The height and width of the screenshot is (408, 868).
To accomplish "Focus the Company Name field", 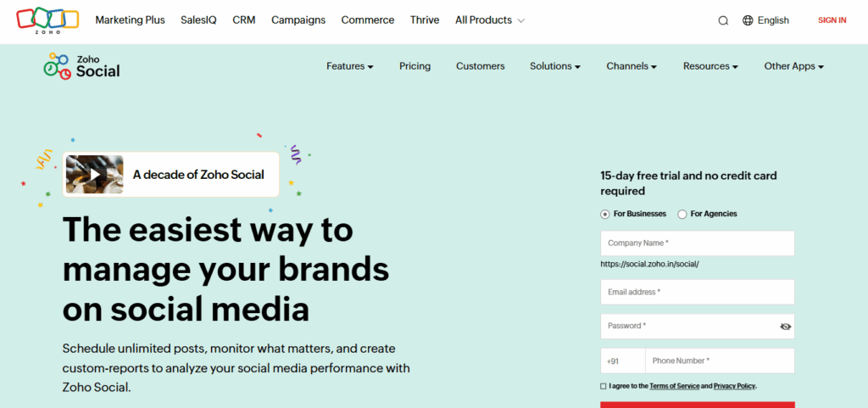I will [x=698, y=243].
